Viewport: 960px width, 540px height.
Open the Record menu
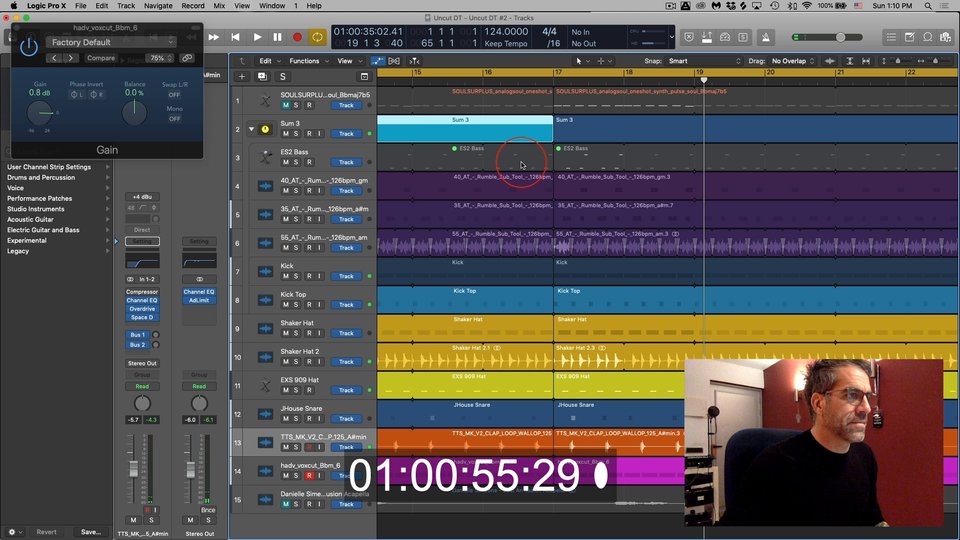pyautogui.click(x=193, y=6)
